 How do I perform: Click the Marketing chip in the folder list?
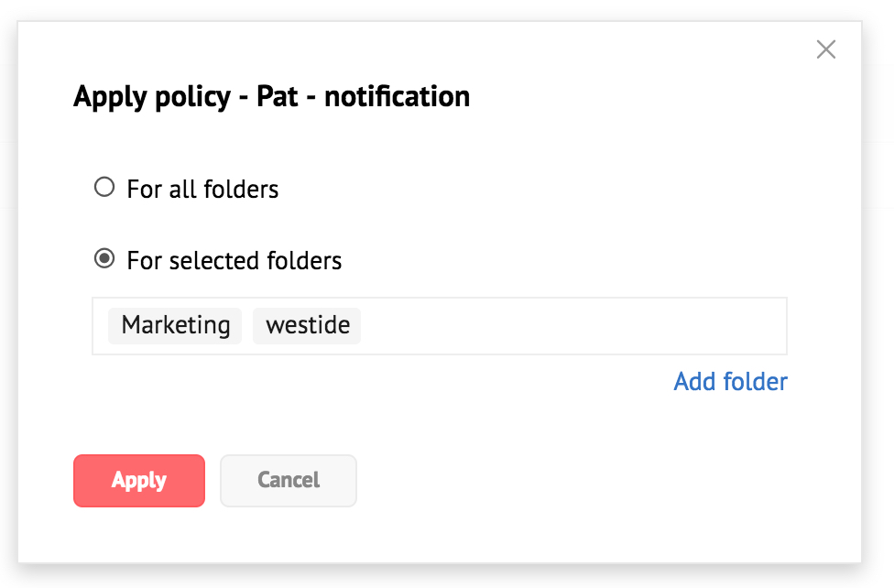(x=175, y=325)
